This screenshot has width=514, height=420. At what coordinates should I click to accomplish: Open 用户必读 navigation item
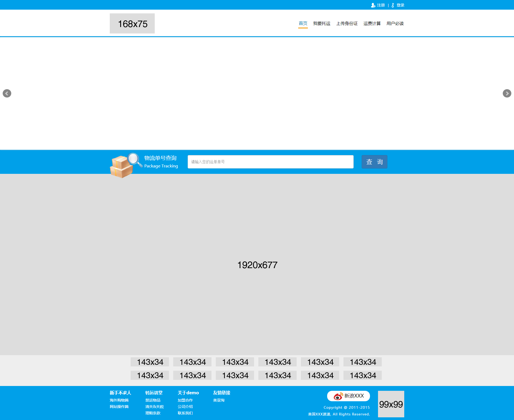pos(395,24)
